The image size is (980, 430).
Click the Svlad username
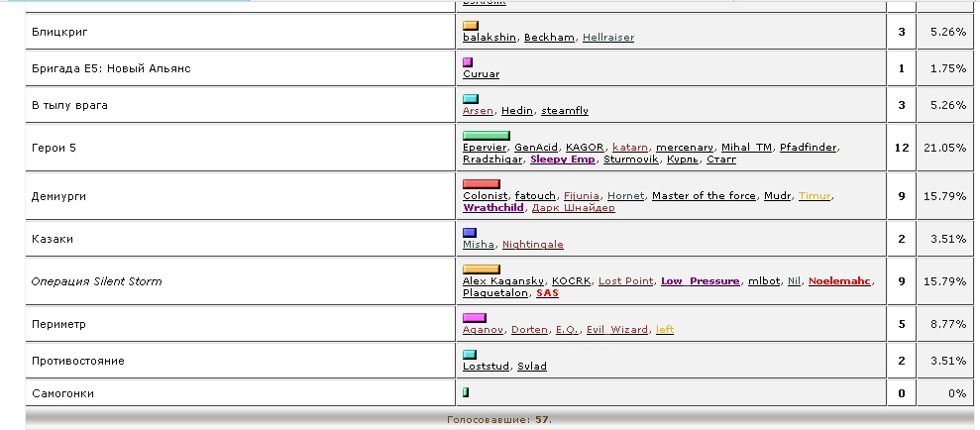532,367
